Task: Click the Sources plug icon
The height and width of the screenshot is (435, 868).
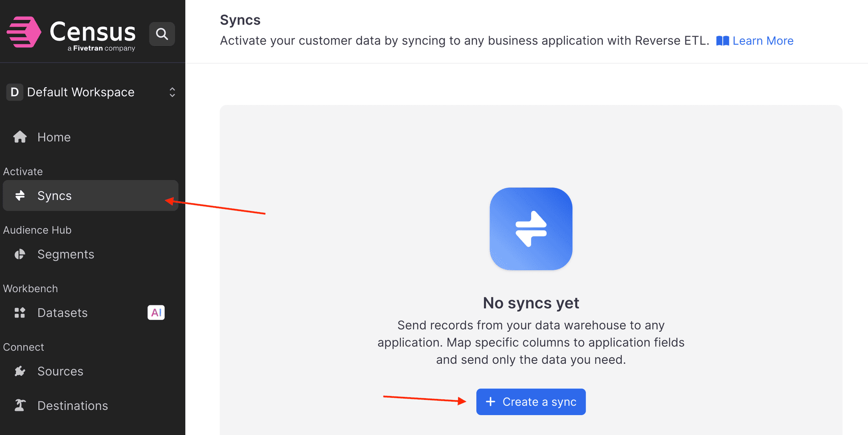Action: pos(19,371)
